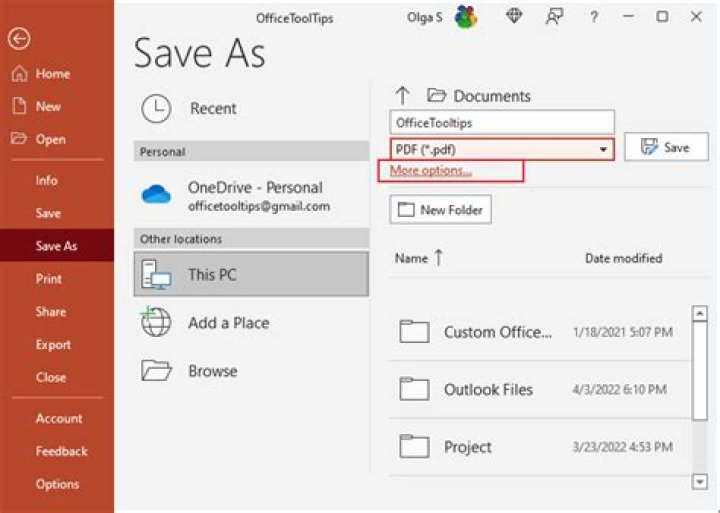Click the Browse folder icon

coord(156,370)
